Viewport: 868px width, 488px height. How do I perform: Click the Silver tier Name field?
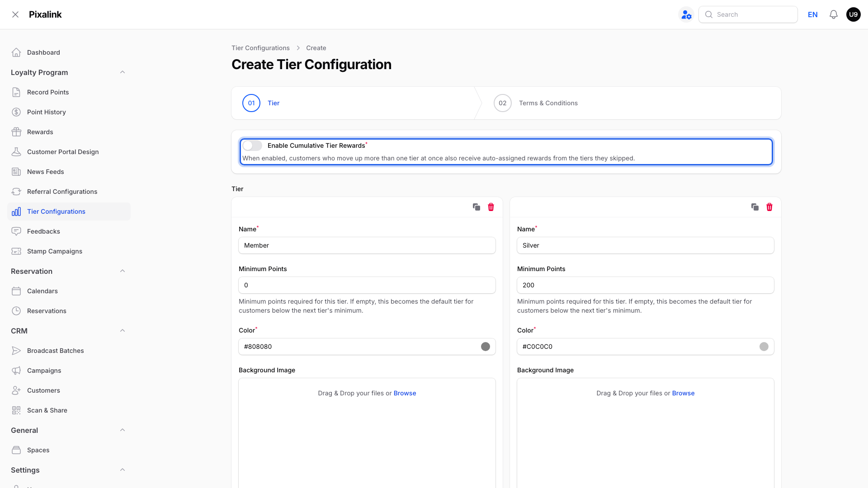pos(646,245)
